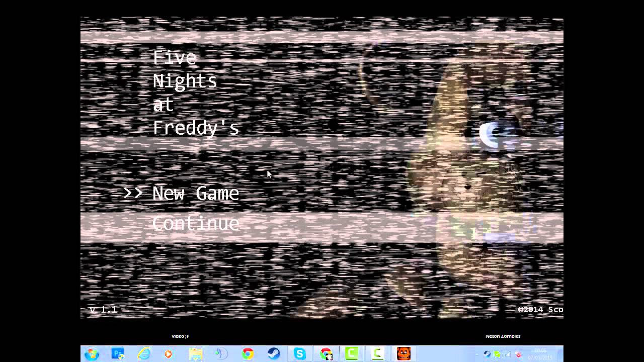
Task: Click the Steam icon in the system tray
Action: pyautogui.click(x=487, y=354)
